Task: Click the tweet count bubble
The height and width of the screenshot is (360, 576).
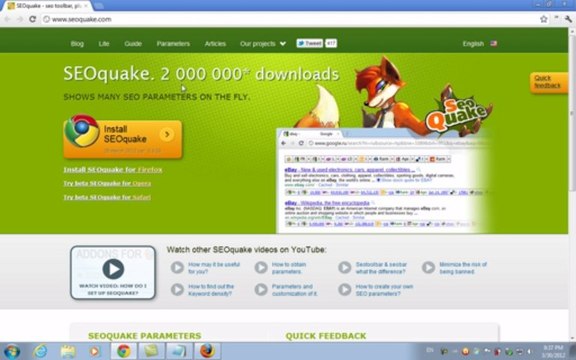Action: [x=331, y=43]
